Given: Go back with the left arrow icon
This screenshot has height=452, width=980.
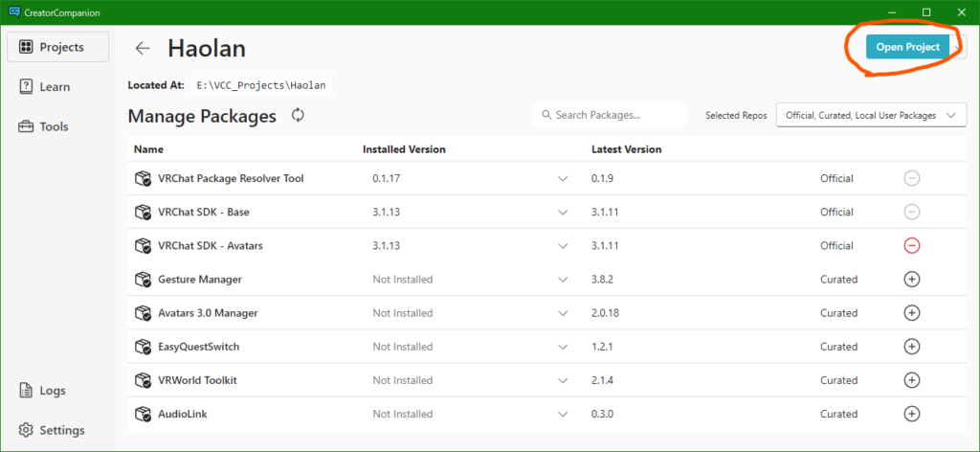Looking at the screenshot, I should [144, 48].
